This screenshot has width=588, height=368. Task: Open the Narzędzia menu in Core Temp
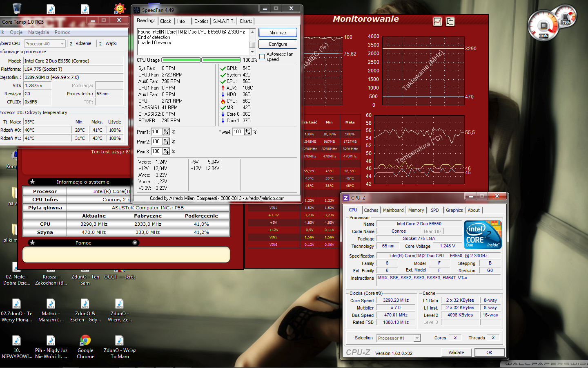[38, 32]
